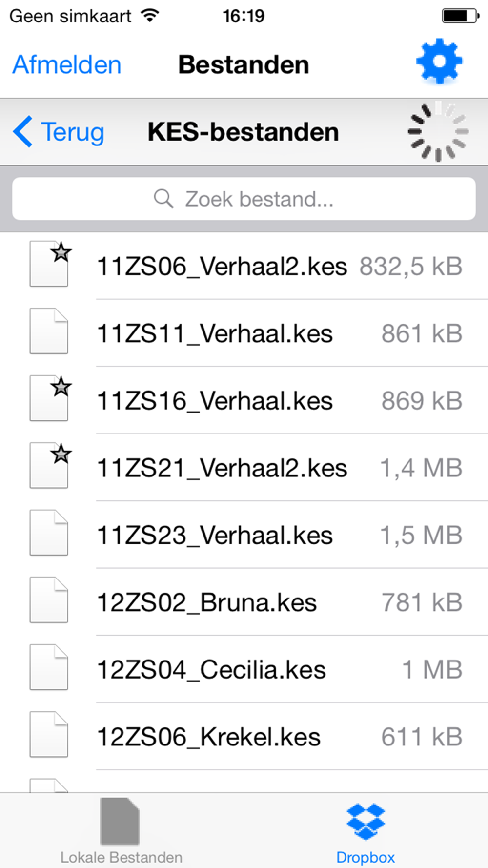Click the starred file icon for 11ZS21_Verhaal2.kes
Screen dimensions: 488x868
tap(50, 466)
